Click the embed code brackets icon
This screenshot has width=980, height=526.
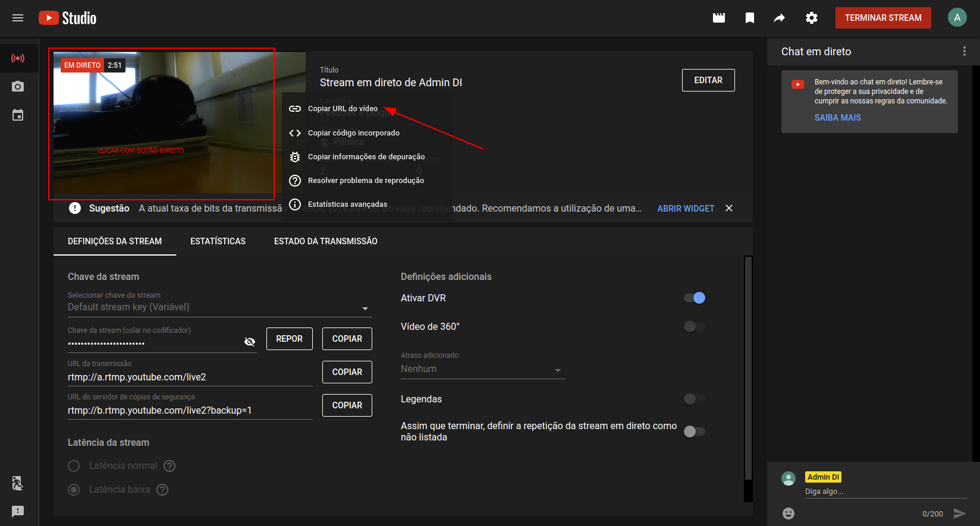tap(295, 133)
